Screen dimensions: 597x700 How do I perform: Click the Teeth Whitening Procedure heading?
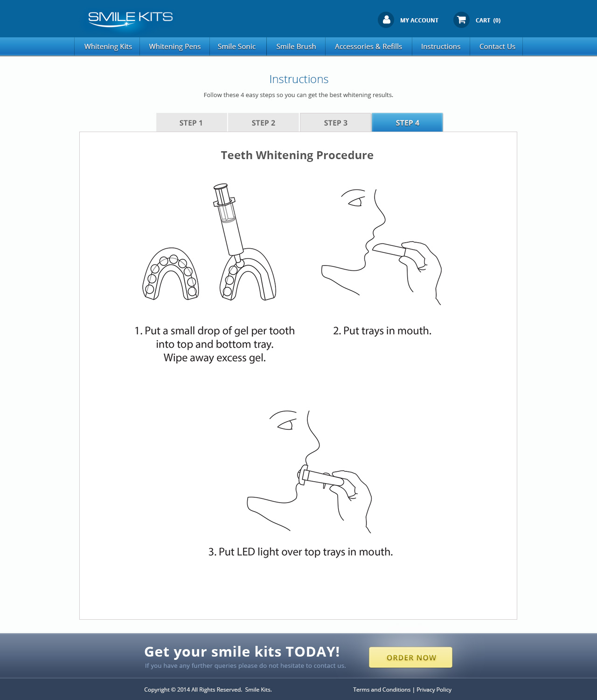click(297, 155)
